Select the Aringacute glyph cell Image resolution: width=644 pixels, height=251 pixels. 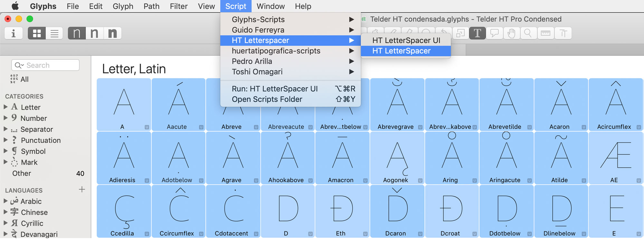507,158
